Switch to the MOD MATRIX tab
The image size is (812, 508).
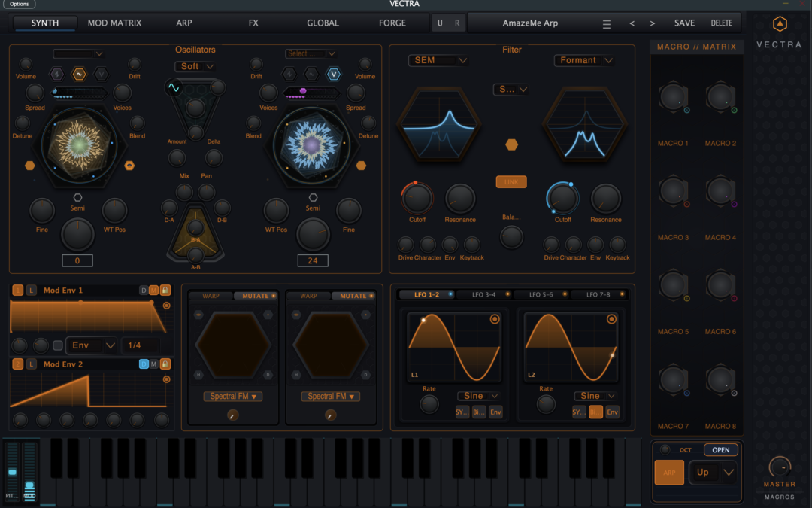pos(114,23)
